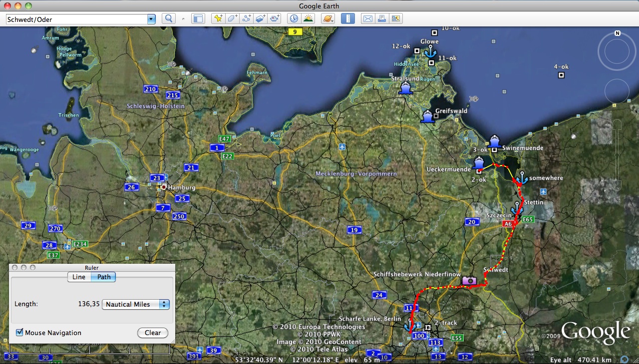Click the Eye alt 470.41 km status text
The image size is (639, 364).
point(581,360)
